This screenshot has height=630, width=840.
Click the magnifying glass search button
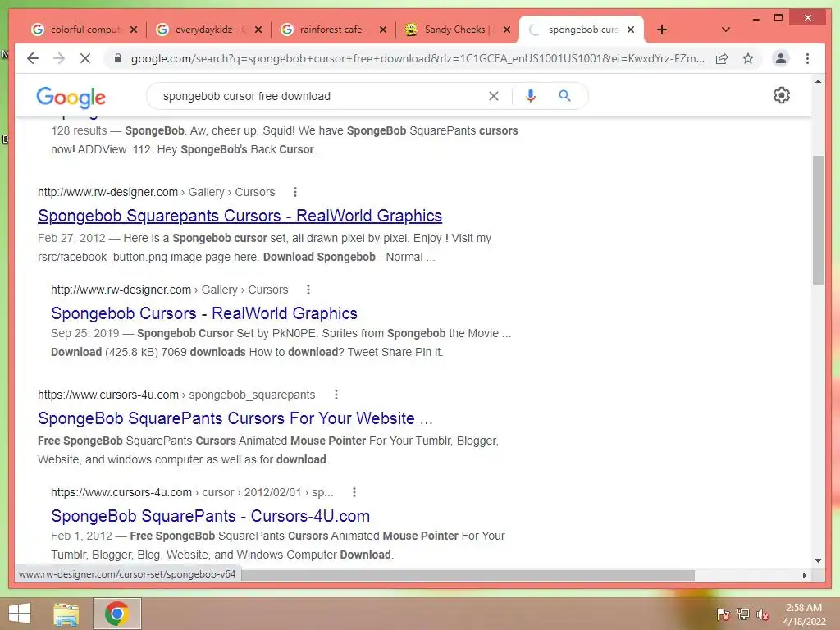(x=564, y=96)
